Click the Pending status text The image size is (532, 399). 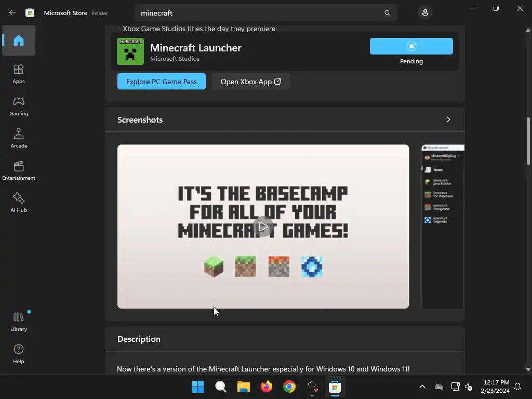click(x=411, y=61)
